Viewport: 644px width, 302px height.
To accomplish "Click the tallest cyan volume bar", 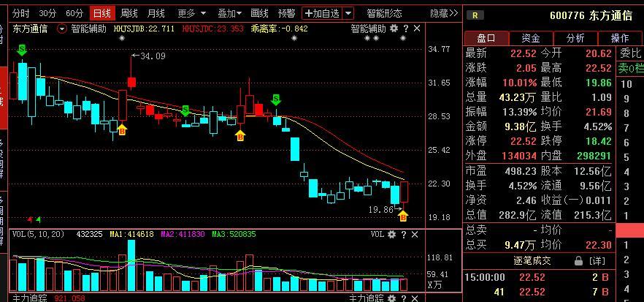I will pyautogui.click(x=131, y=265).
